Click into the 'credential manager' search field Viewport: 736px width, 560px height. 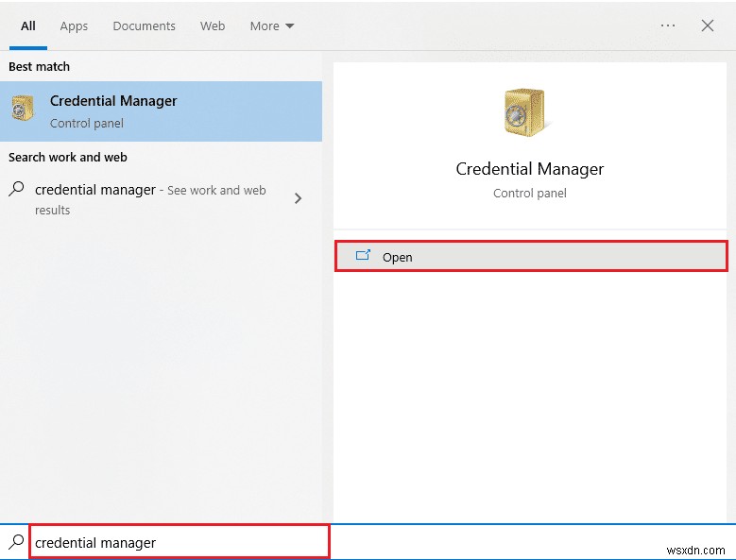coord(180,542)
